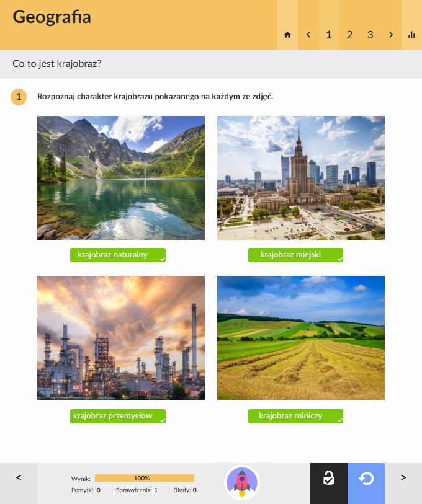This screenshot has height=504, width=422.
Task: Click the previous page chevron in header
Action: [308, 35]
